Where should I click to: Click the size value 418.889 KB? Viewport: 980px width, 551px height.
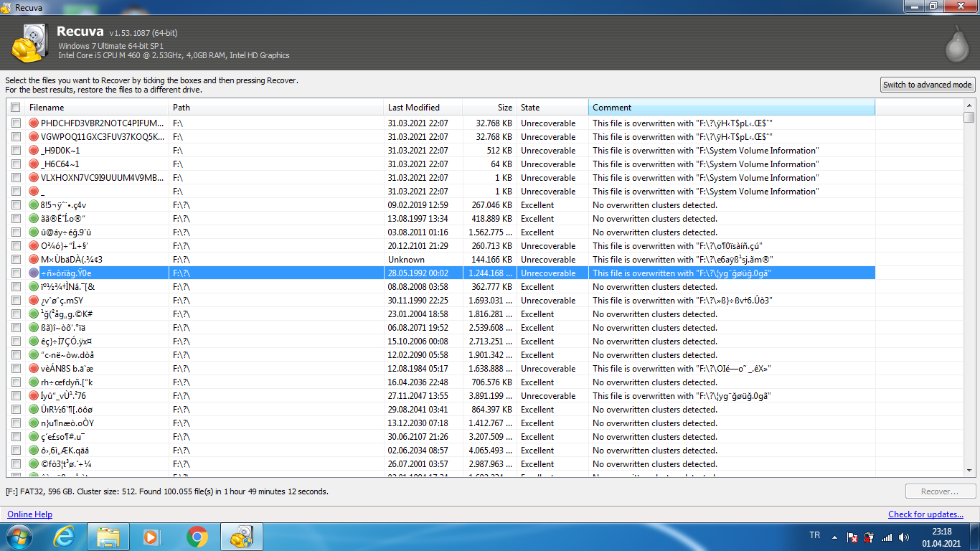491,219
